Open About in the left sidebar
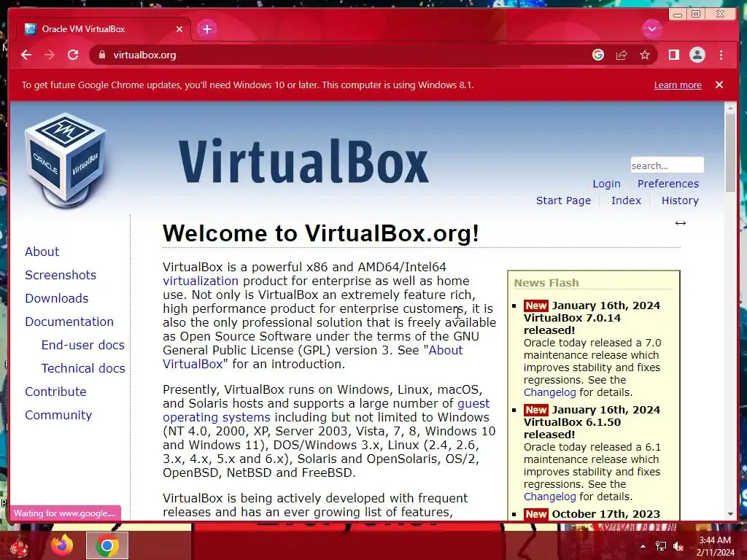747x560 pixels. (x=42, y=252)
